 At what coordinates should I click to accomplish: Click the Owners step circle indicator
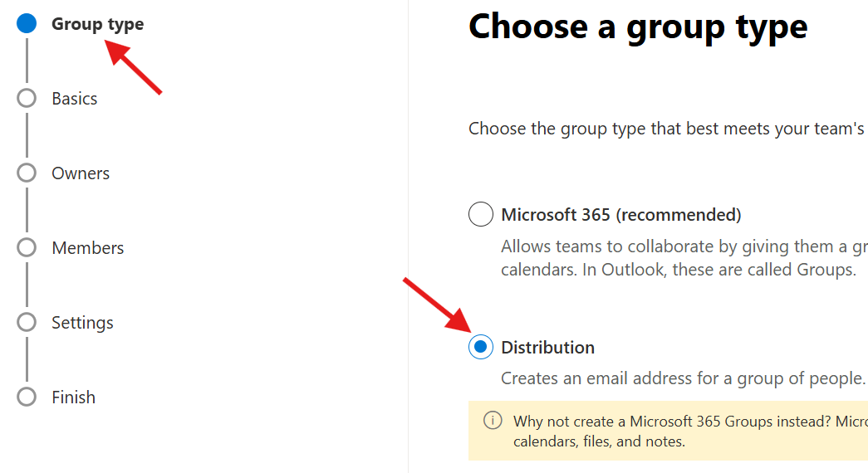pos(27,173)
